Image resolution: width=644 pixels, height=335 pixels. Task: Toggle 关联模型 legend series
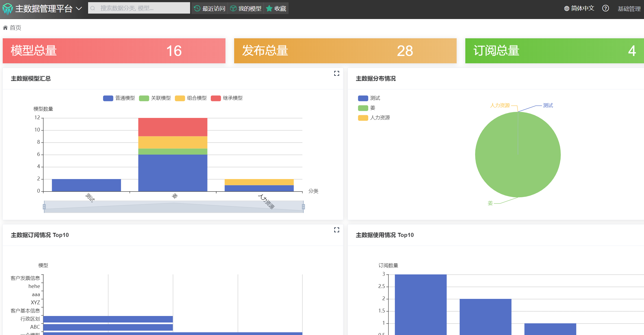tap(155, 98)
